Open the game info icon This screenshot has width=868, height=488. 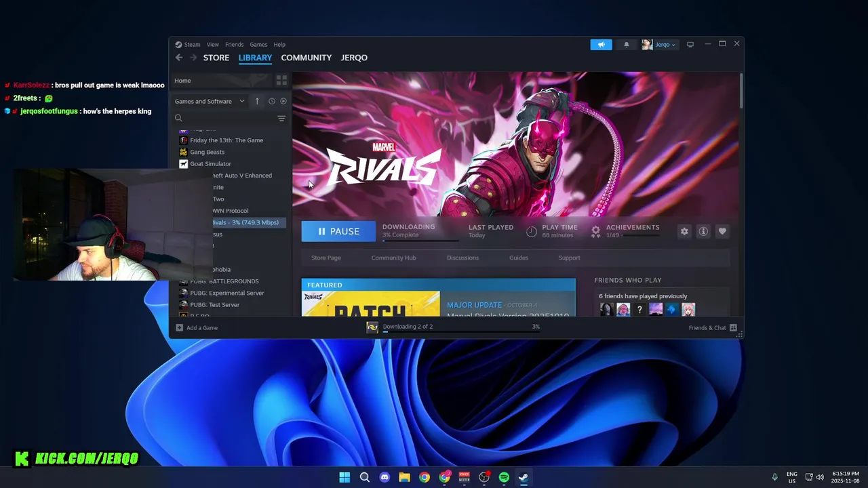tap(703, 231)
